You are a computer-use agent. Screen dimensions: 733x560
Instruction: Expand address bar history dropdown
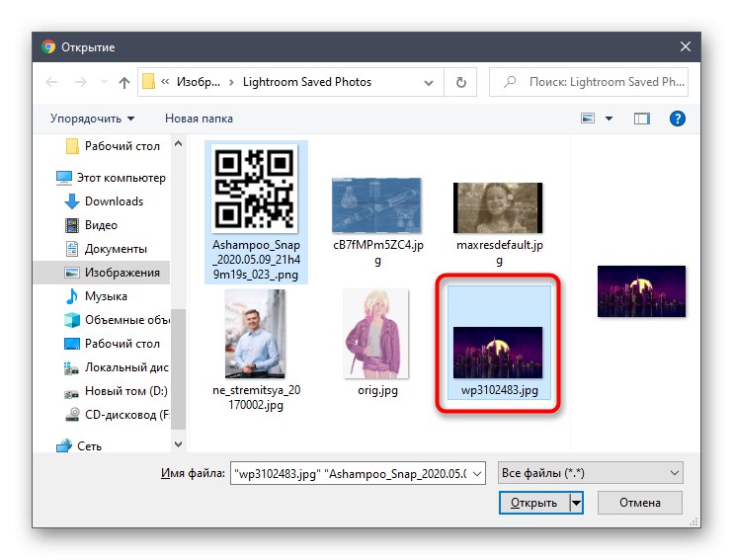(x=428, y=83)
